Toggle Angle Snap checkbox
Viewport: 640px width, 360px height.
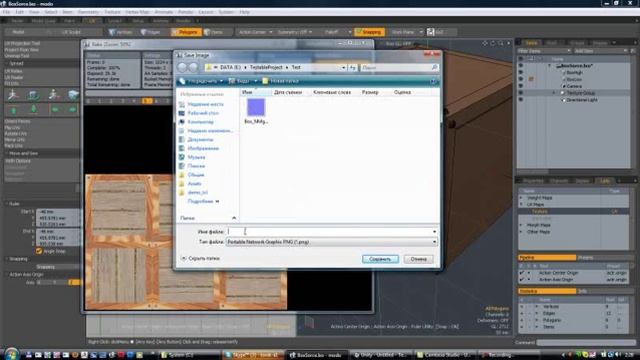pos(39,251)
